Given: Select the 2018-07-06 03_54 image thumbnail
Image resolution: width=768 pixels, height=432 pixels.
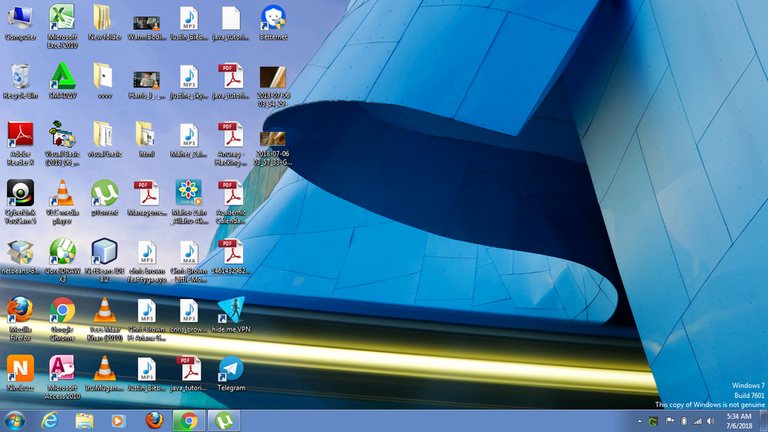Looking at the screenshot, I should pos(273,77).
